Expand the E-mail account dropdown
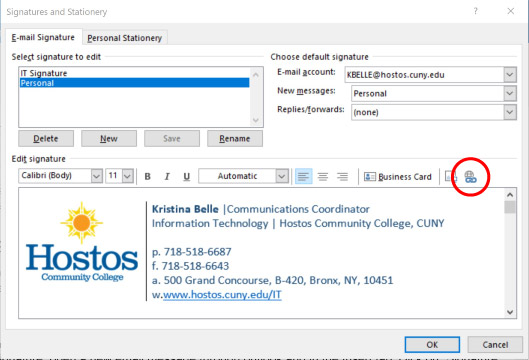Image resolution: width=529 pixels, height=360 pixels. tap(510, 75)
